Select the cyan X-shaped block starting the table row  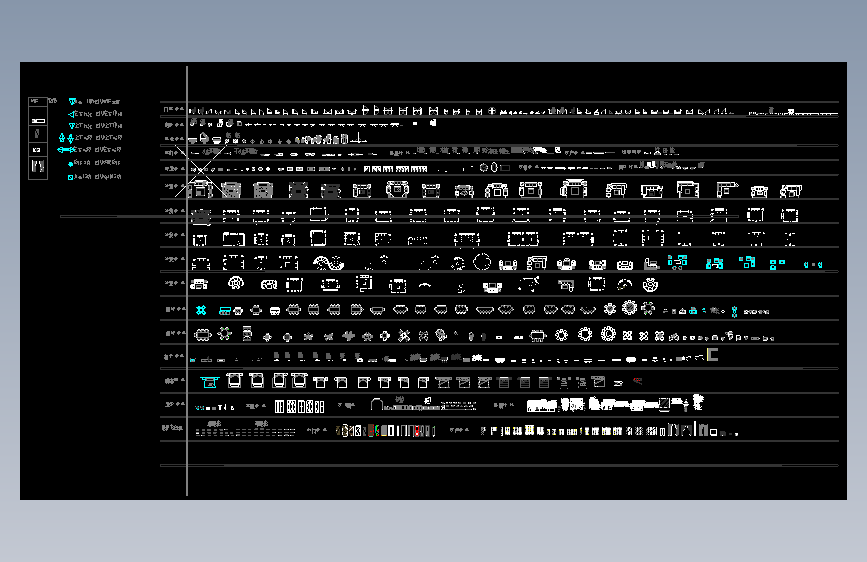pyautogui.click(x=201, y=310)
